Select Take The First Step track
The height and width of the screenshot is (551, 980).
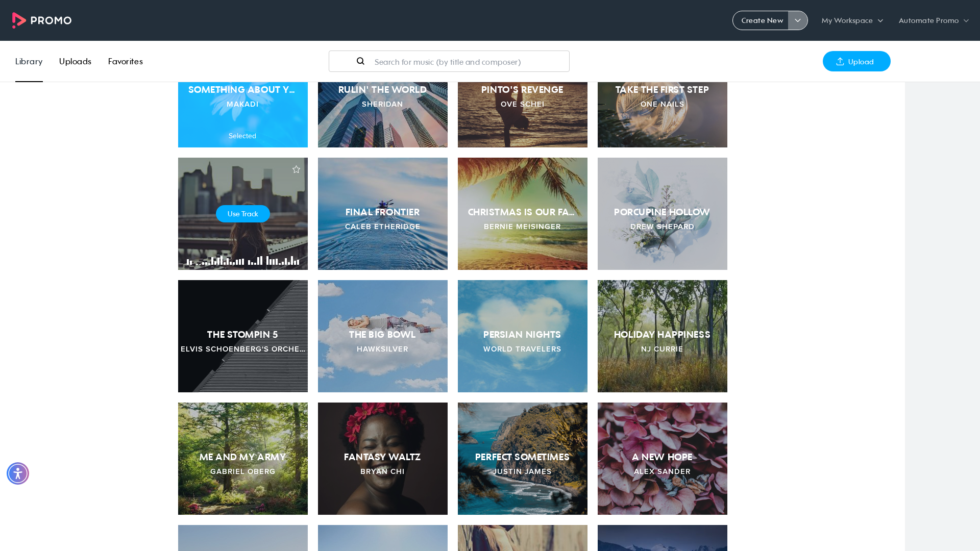663,115
